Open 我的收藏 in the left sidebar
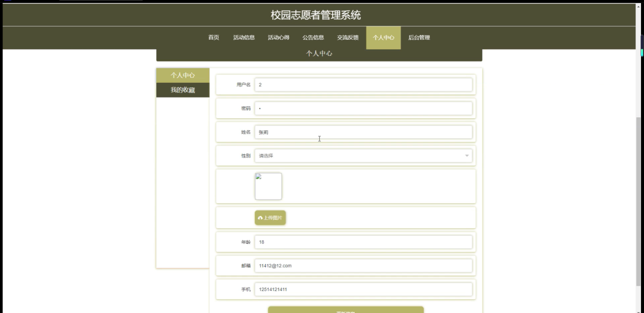644x313 pixels. (x=183, y=90)
